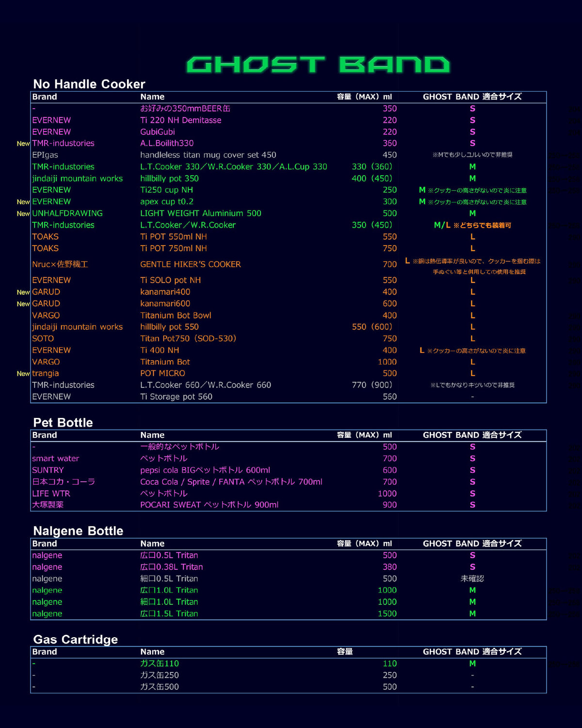Viewport: 582px width, 728px height.
Task: Click 'Titan Pot750 (SOD-530)' name
Action: (188, 339)
